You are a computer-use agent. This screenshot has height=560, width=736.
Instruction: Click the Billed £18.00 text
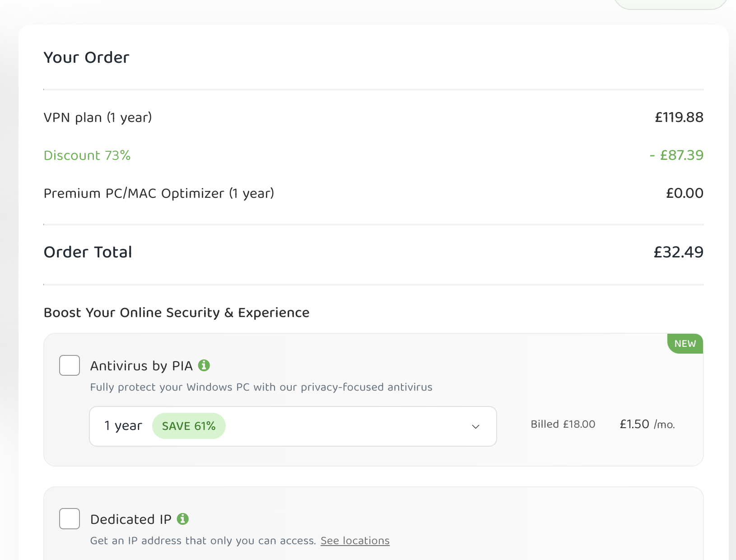(x=563, y=425)
